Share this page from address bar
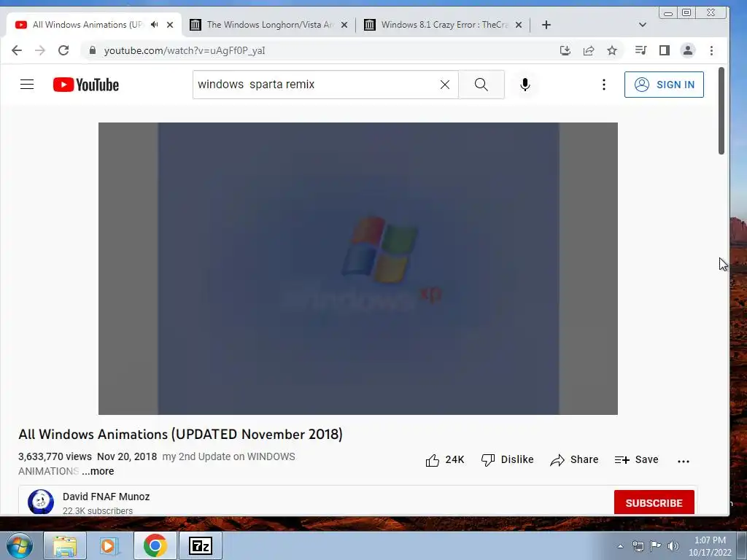747x560 pixels. [589, 50]
